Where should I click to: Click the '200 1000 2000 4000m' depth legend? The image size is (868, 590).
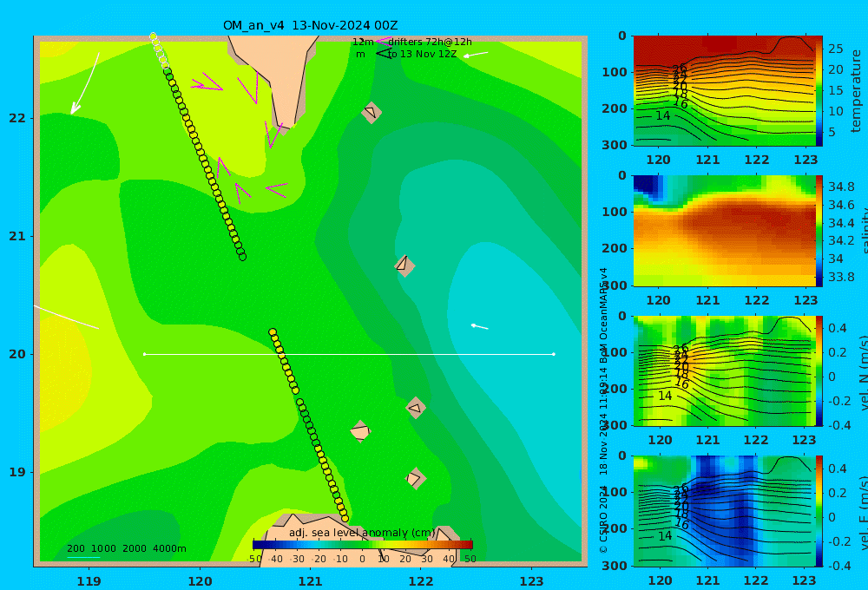click(x=126, y=548)
